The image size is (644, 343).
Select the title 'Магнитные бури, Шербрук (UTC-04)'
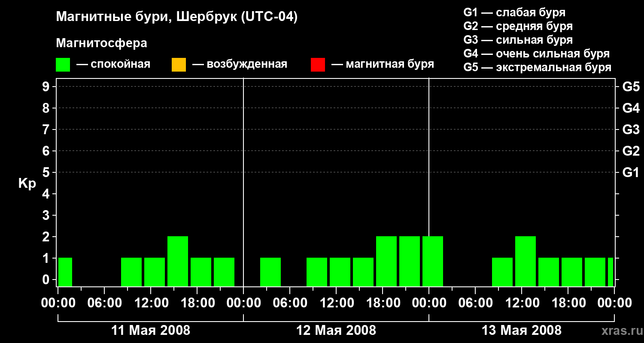(x=177, y=18)
